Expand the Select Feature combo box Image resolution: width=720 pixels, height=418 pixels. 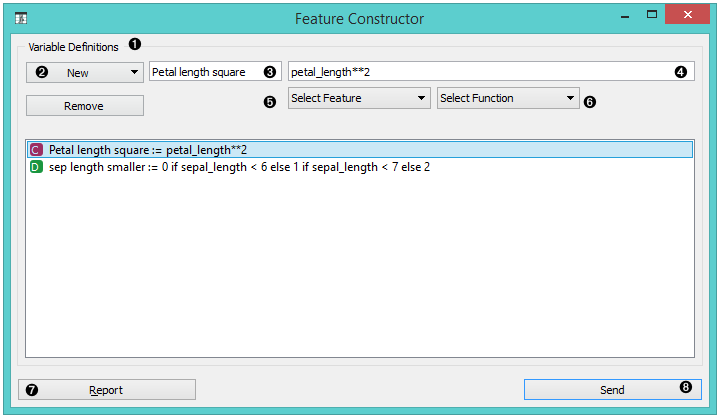point(358,98)
